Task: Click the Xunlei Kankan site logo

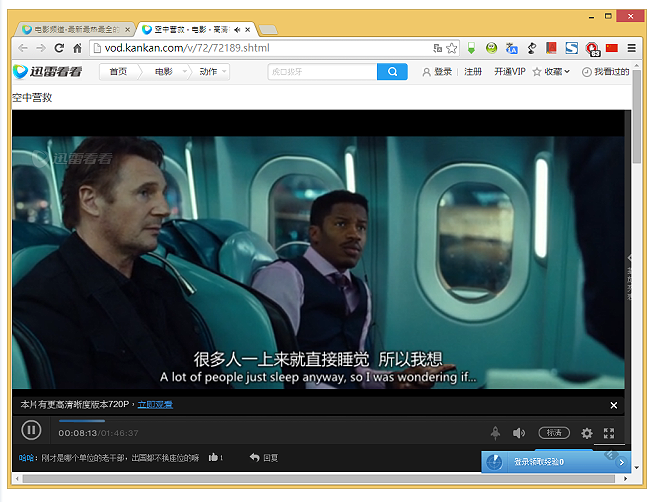Action: (x=47, y=72)
